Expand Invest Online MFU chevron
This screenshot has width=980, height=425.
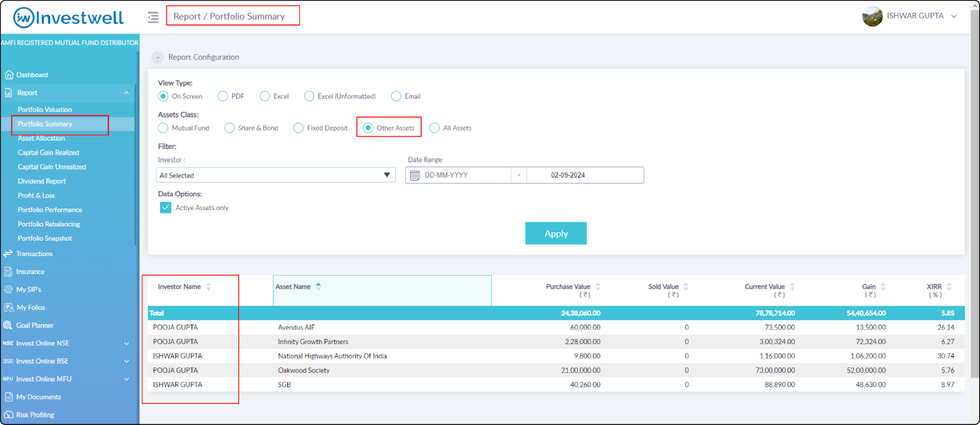pyautogui.click(x=126, y=379)
